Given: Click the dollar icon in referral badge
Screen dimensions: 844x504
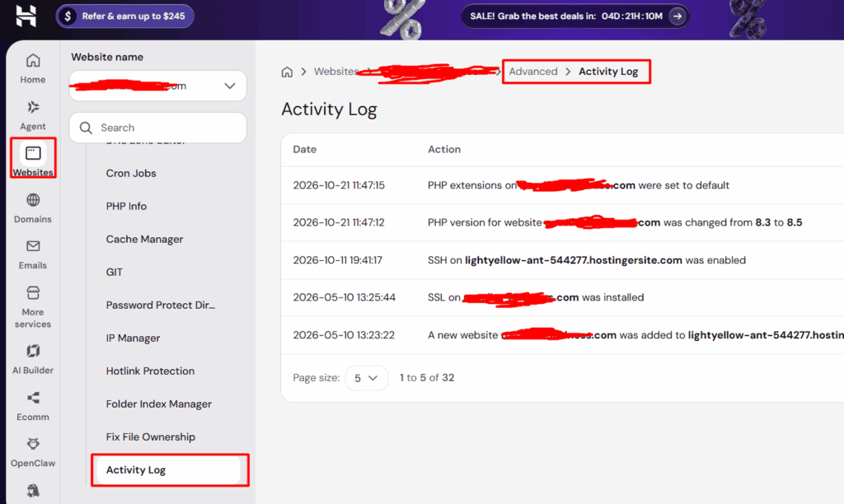Looking at the screenshot, I should [68, 16].
